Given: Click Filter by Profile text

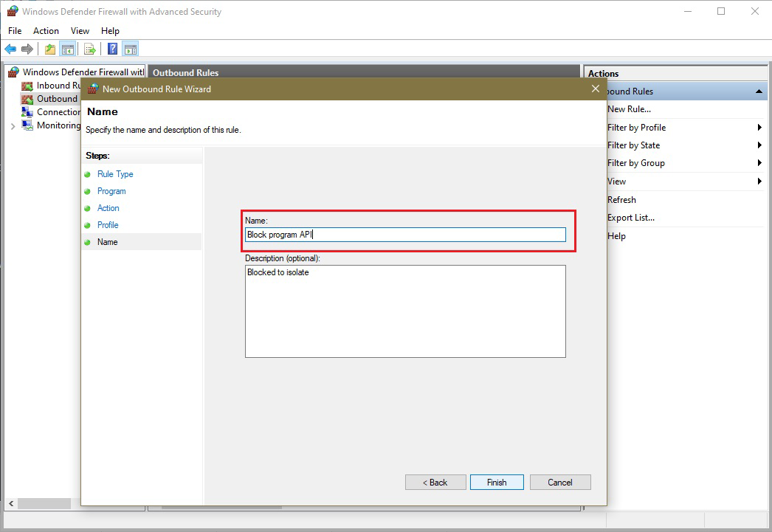Looking at the screenshot, I should click(636, 128).
